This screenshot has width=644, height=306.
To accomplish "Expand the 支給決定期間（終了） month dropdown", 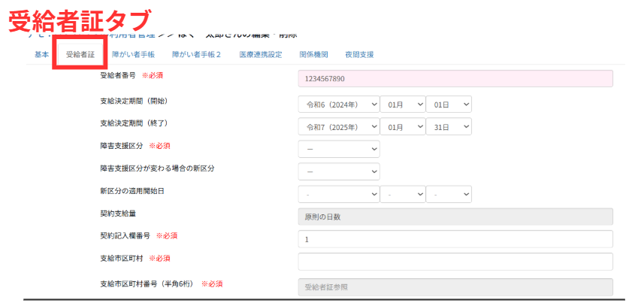I will [x=402, y=127].
